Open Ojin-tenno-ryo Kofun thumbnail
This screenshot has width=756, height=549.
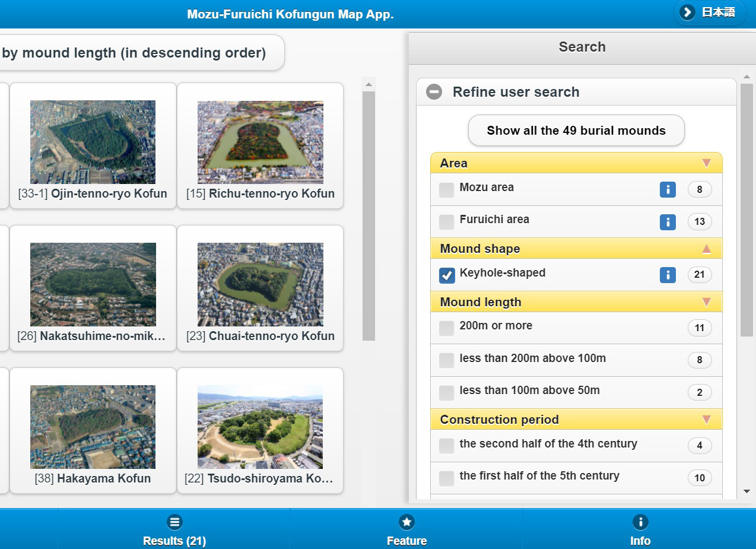click(x=93, y=142)
